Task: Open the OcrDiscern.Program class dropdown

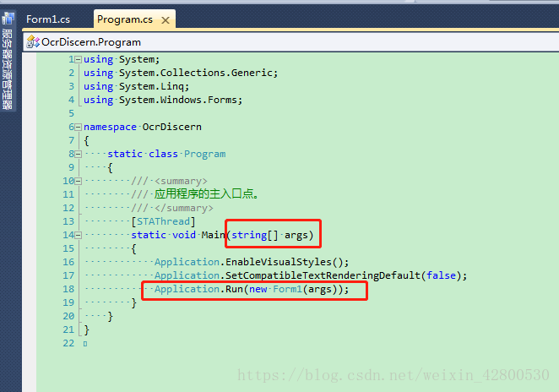Action: (290, 42)
